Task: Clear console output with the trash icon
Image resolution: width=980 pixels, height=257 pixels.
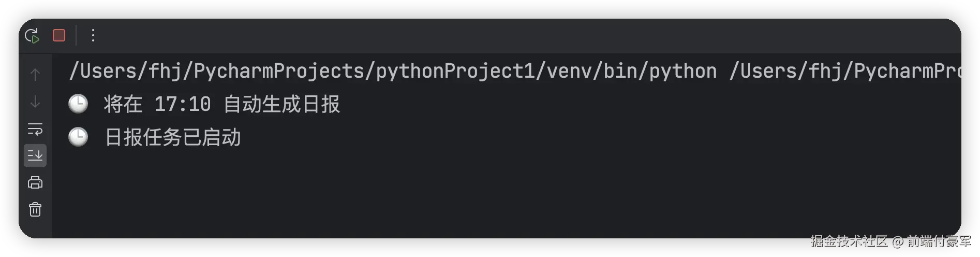Action: (35, 209)
